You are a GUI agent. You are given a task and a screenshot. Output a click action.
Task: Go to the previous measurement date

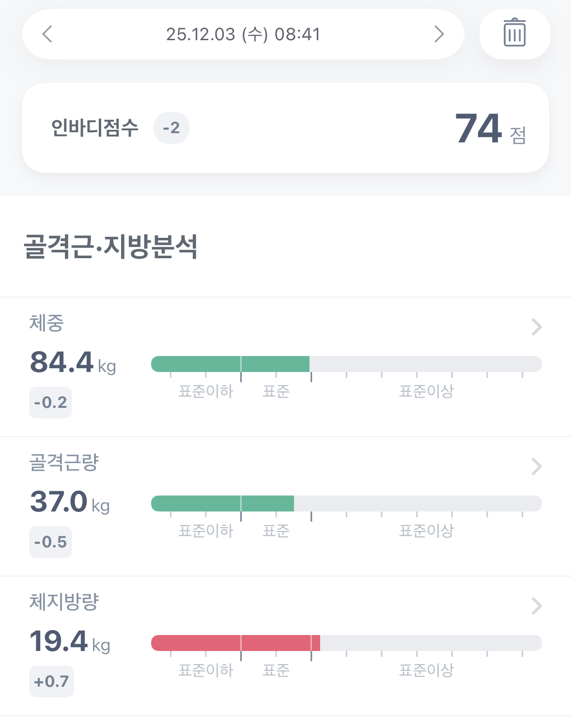pos(47,34)
